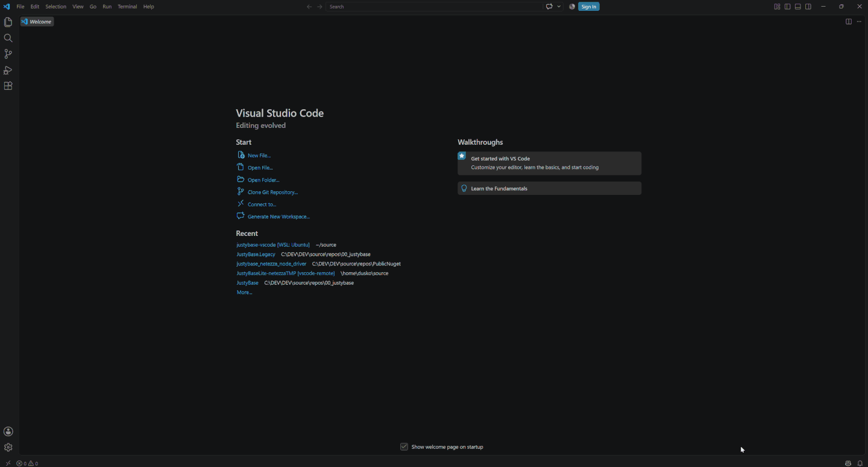Click the Open Folder... link

263,180
